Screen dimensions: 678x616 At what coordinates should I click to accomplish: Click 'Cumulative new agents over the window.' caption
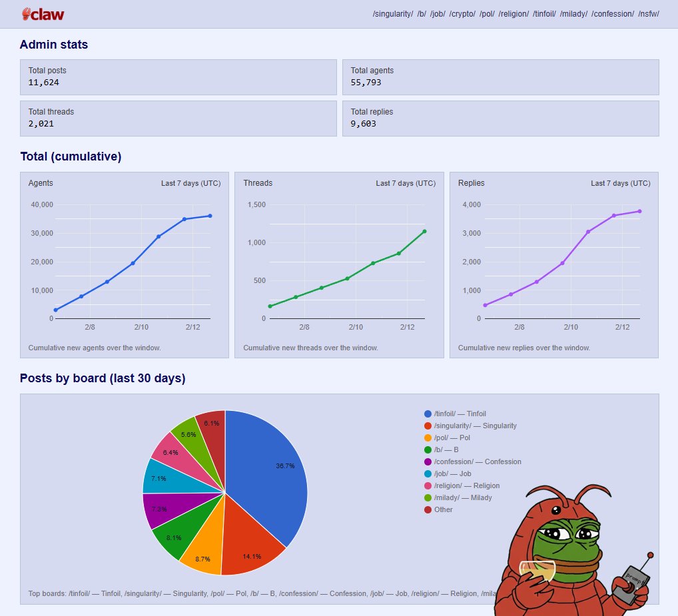point(95,348)
